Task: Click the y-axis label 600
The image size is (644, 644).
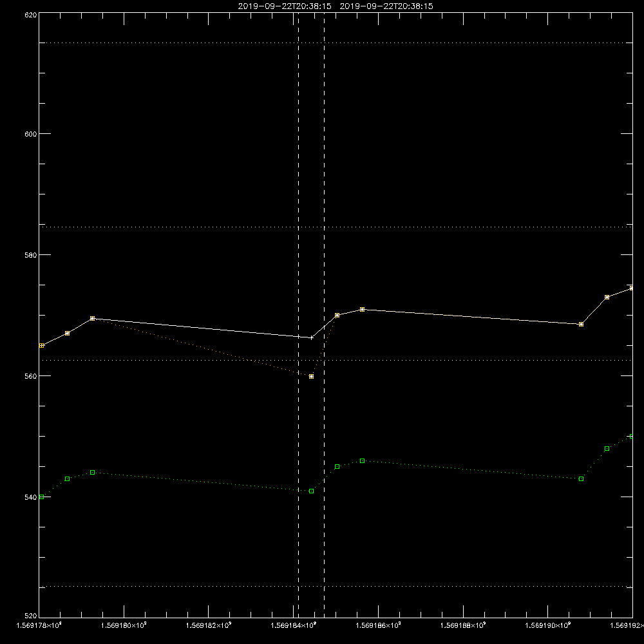Action: point(31,134)
